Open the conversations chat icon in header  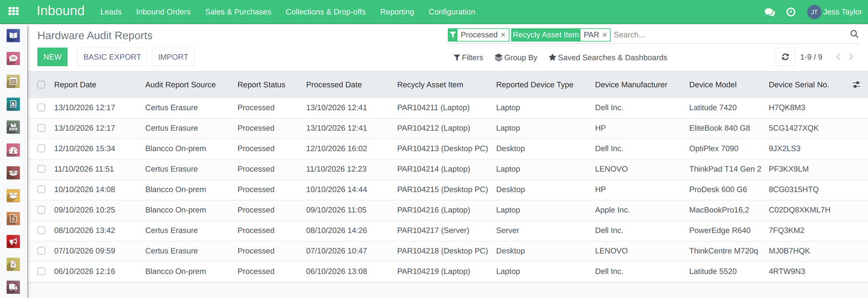769,12
